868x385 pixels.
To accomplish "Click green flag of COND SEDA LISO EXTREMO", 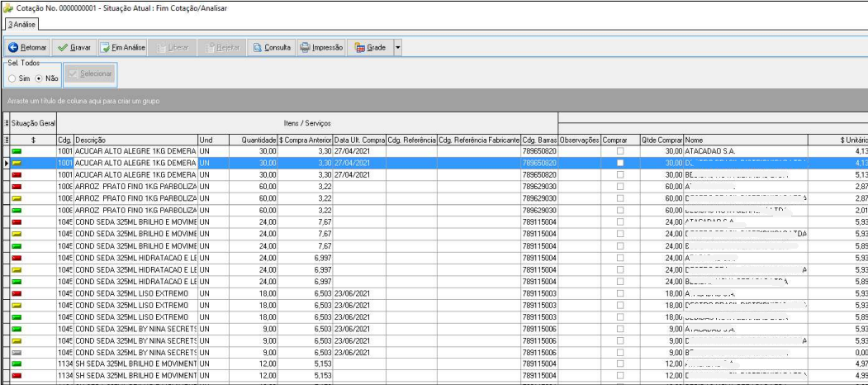I will pyautogui.click(x=17, y=317).
